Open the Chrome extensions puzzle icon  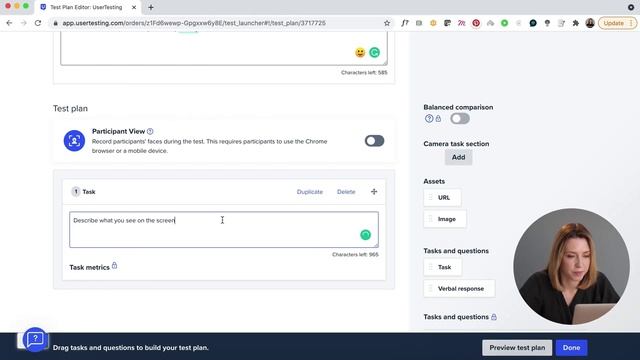pos(576,23)
